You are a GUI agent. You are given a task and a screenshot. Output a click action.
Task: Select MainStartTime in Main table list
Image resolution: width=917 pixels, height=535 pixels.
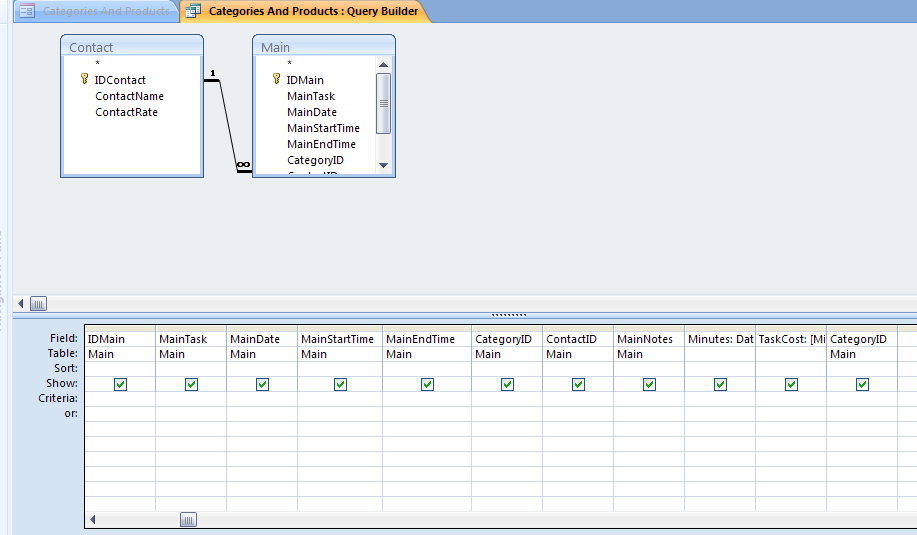point(323,128)
